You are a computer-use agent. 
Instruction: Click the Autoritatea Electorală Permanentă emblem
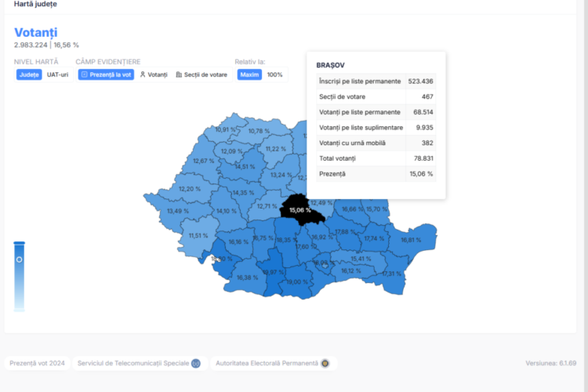[x=325, y=363]
